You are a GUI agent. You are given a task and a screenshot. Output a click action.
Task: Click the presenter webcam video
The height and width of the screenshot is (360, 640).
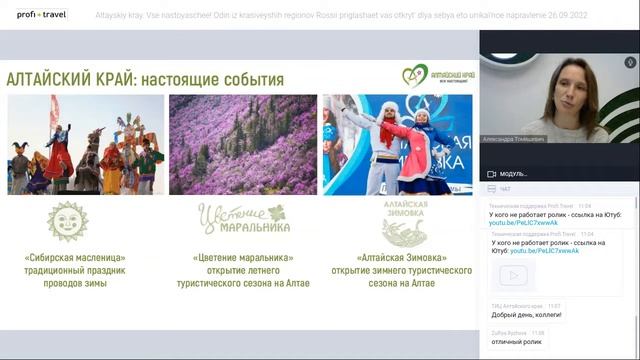559,98
